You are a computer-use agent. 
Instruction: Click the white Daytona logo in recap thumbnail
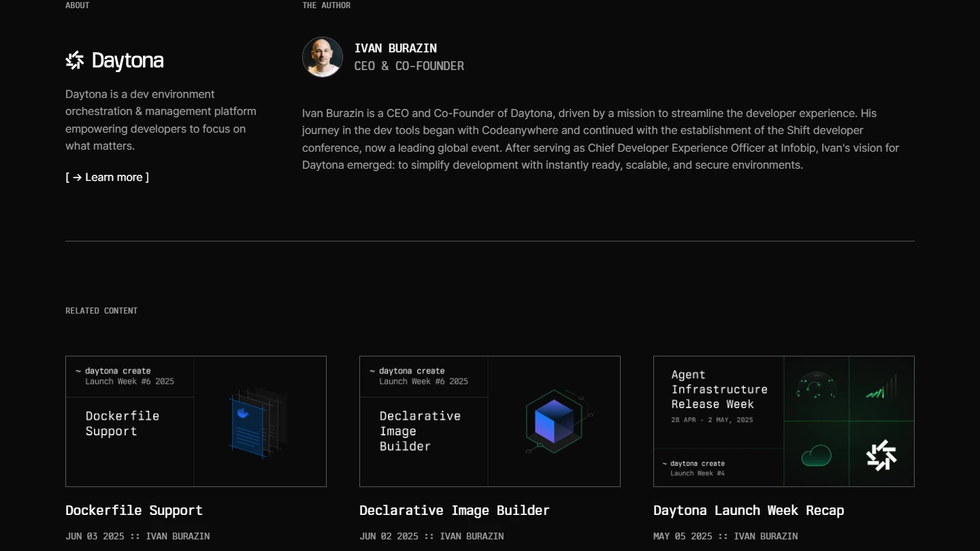(x=881, y=455)
